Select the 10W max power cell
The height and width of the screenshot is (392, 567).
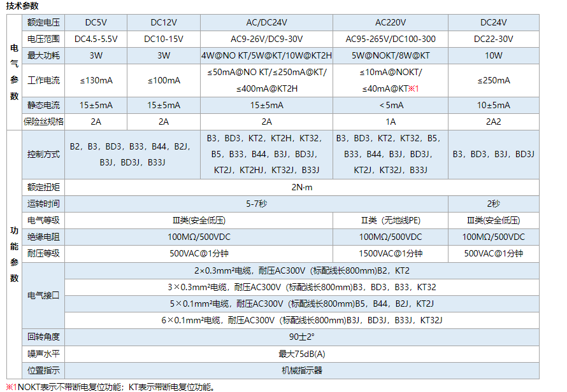493,55
